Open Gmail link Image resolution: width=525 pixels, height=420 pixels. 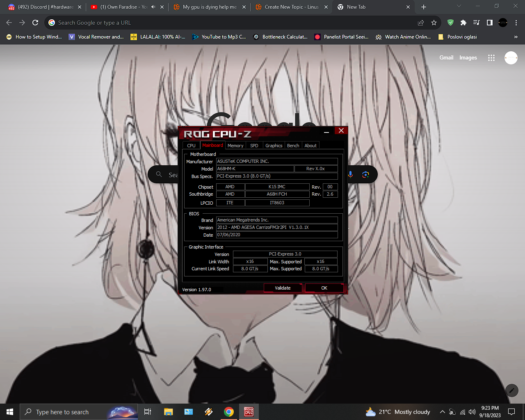click(446, 58)
